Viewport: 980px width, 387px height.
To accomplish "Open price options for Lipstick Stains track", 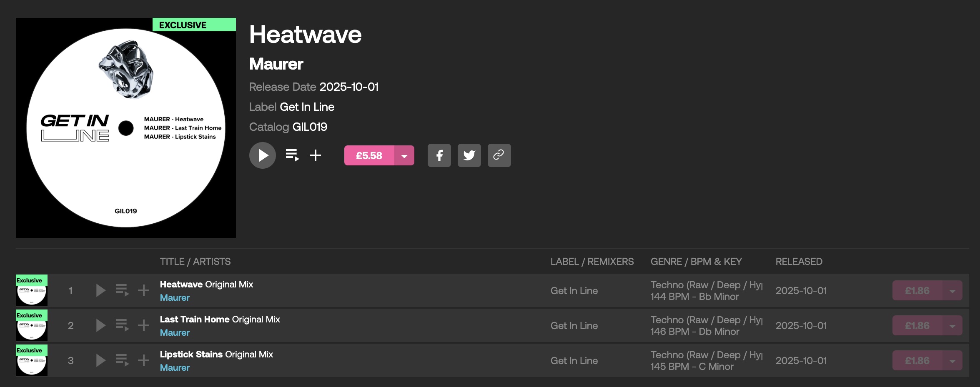I will click(x=952, y=361).
